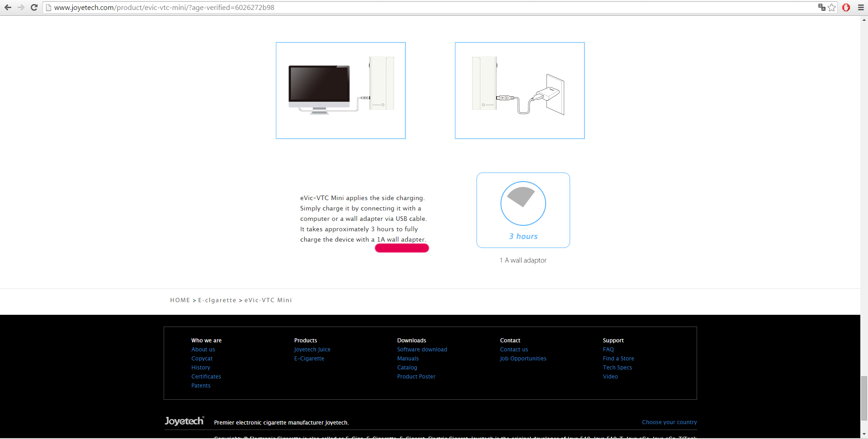868x439 pixels.
Task: Open the computer charging illustration
Action: 341,90
